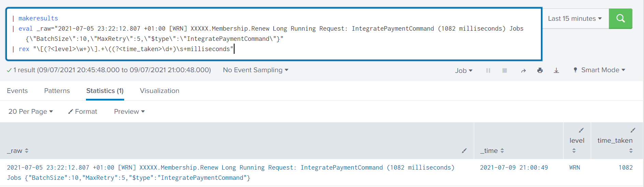This screenshot has width=644, height=187.
Task: Sort by _time column
Action: click(x=492, y=151)
